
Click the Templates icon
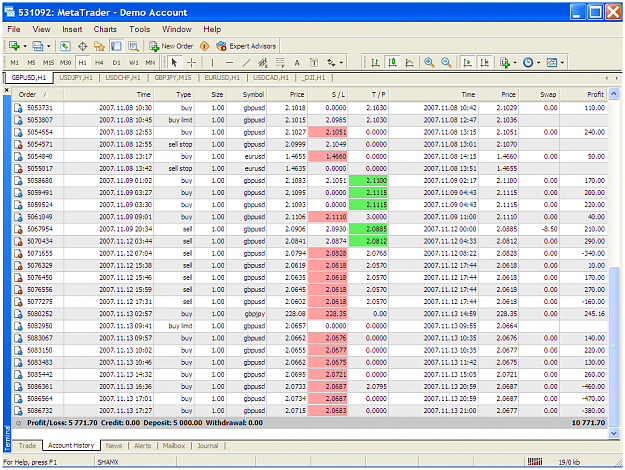tap(552, 63)
